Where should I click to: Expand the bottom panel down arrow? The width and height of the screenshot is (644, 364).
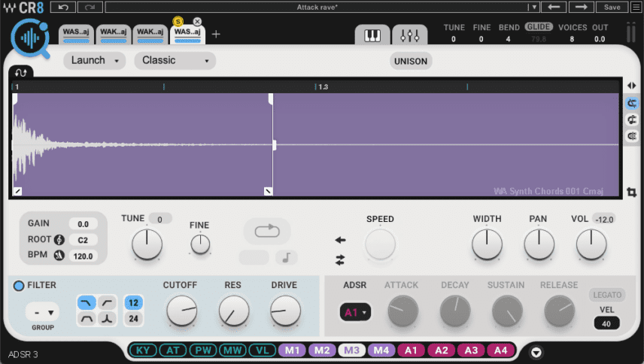(x=536, y=352)
